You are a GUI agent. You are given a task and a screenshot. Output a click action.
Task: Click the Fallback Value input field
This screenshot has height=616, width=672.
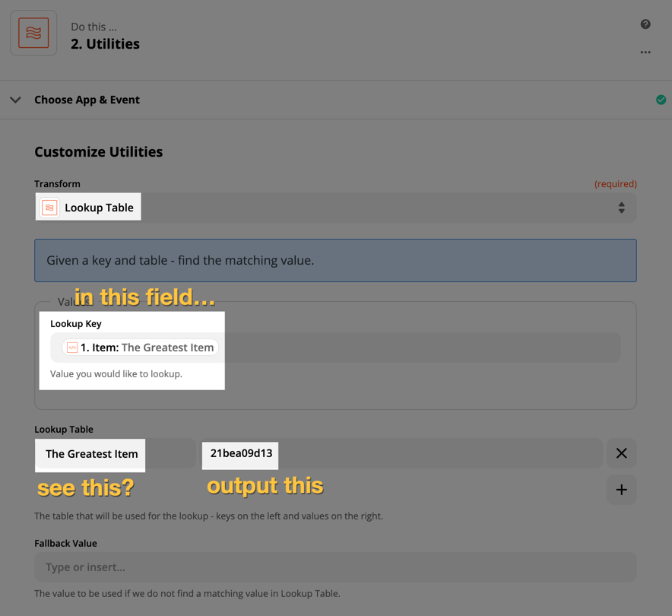pyautogui.click(x=335, y=567)
